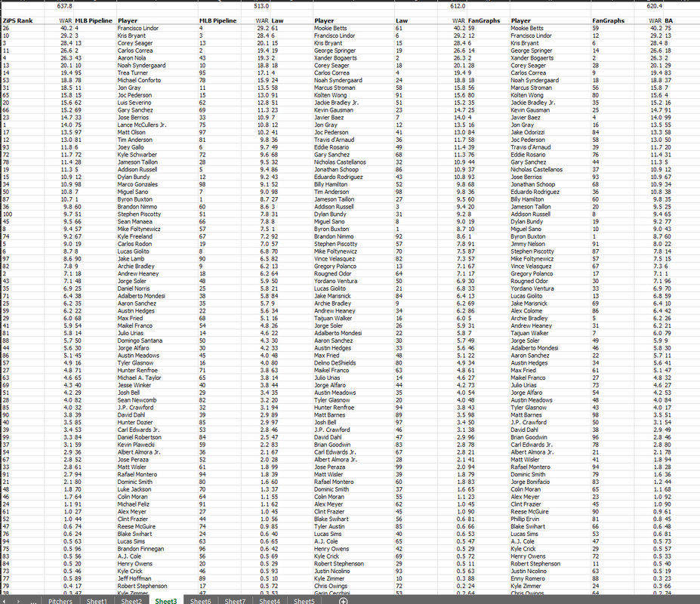Select the Luke Jackson cell

click(157, 489)
